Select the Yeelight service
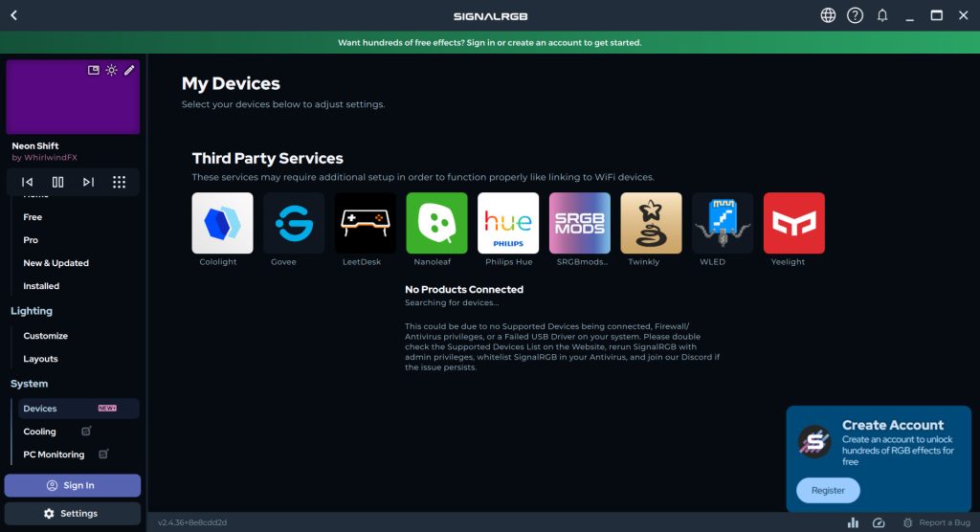 (x=793, y=223)
